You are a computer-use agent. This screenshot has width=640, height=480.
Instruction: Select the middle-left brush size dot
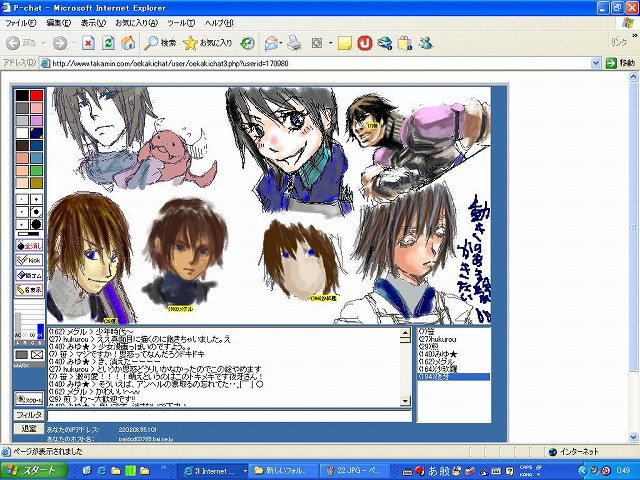pyautogui.click(x=22, y=212)
